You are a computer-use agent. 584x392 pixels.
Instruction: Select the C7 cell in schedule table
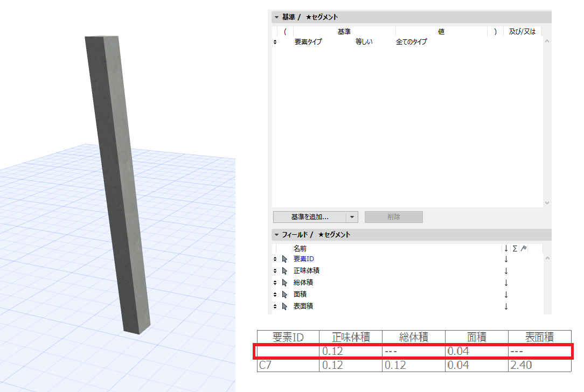(288, 365)
